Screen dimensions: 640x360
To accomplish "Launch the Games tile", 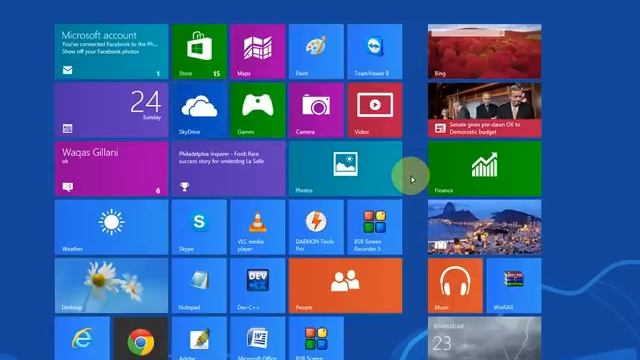I will (x=258, y=110).
